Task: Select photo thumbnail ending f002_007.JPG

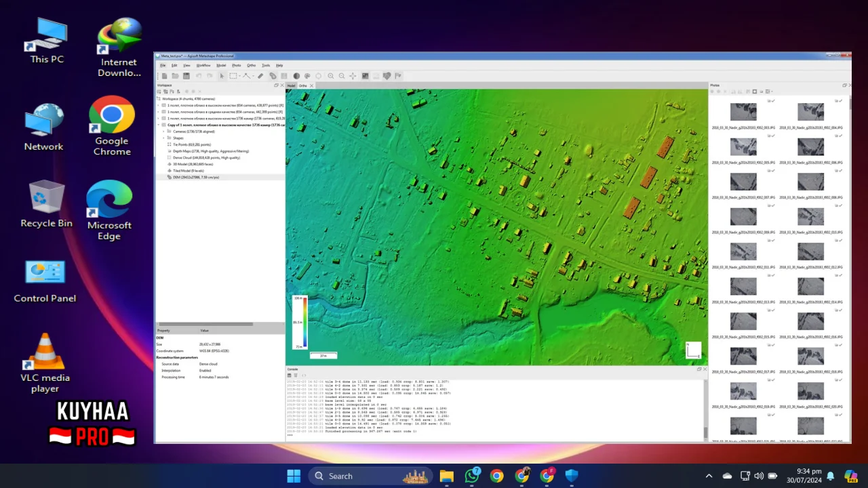Action: (x=743, y=181)
